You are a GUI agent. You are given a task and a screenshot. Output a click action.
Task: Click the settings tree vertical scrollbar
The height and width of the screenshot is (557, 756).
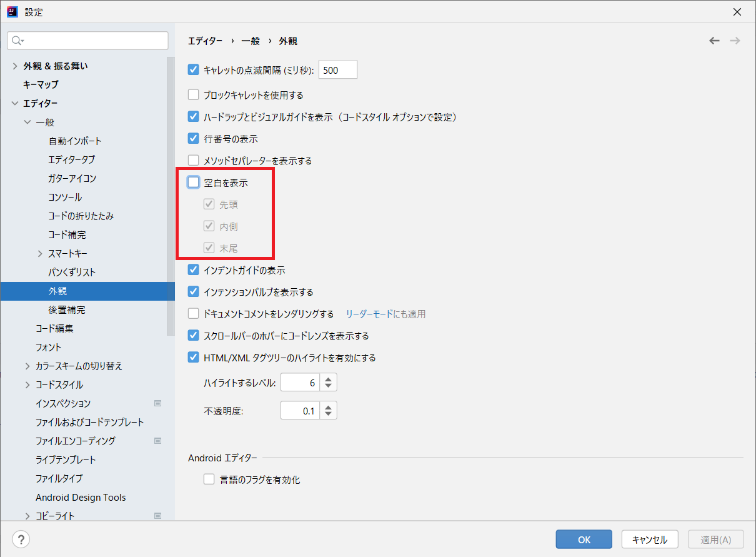[171, 197]
